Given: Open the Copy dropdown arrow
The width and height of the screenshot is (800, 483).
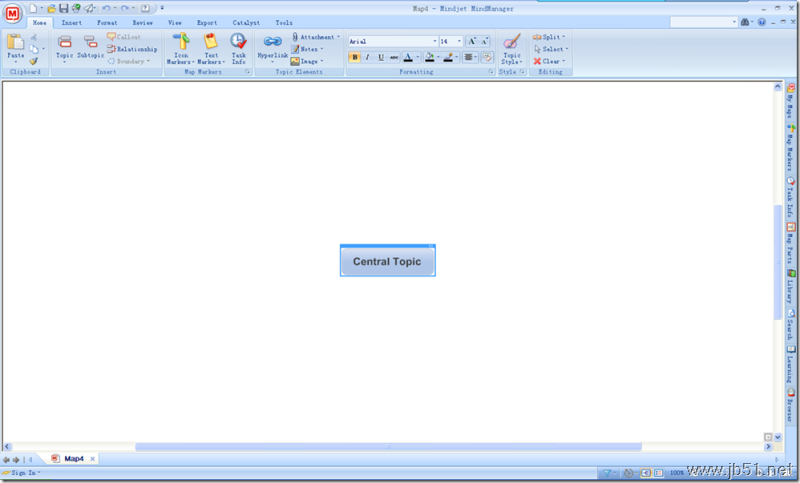Looking at the screenshot, I should [x=43, y=49].
